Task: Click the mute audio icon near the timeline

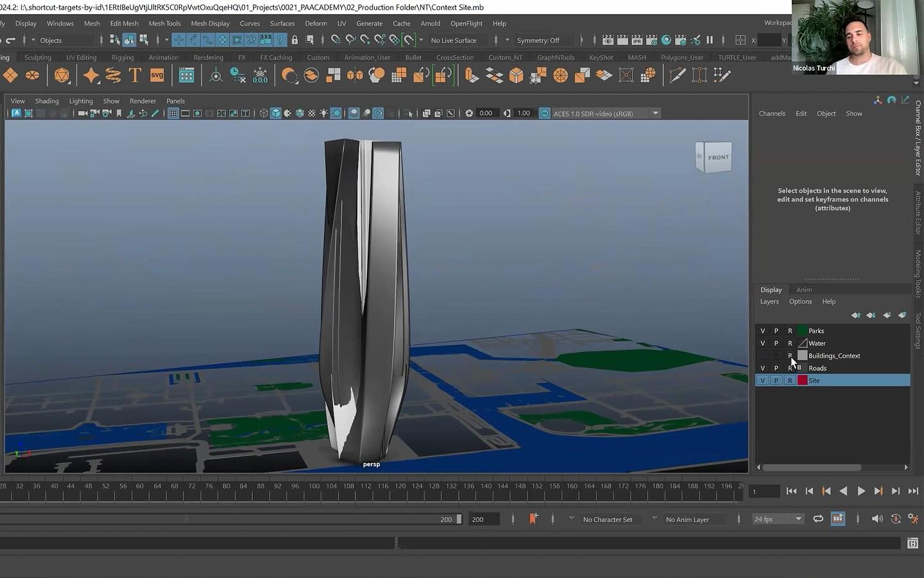Action: click(878, 518)
